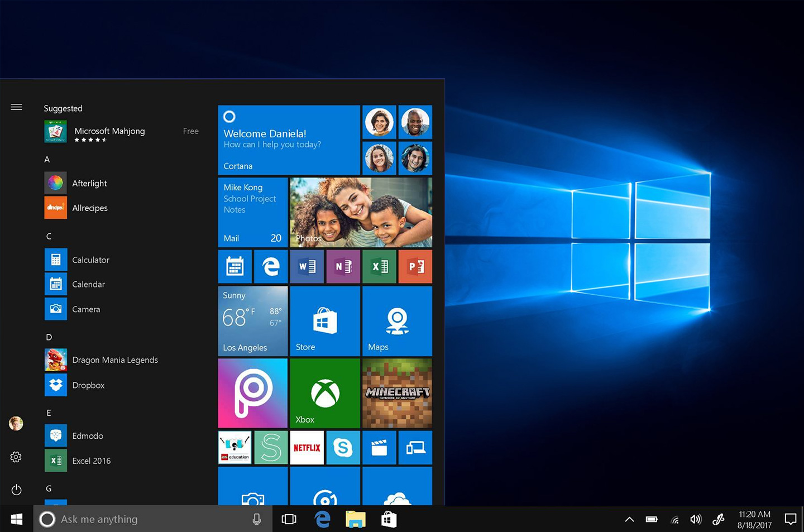Screen dimensions: 804x532
Task: Open the clock showing 11:20 AM
Action: coord(754,520)
